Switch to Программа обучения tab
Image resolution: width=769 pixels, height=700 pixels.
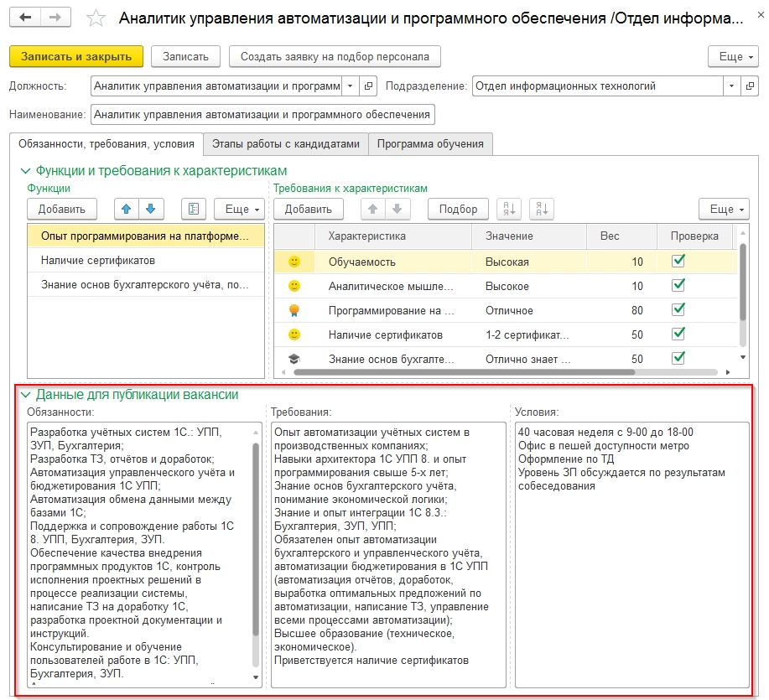430,144
